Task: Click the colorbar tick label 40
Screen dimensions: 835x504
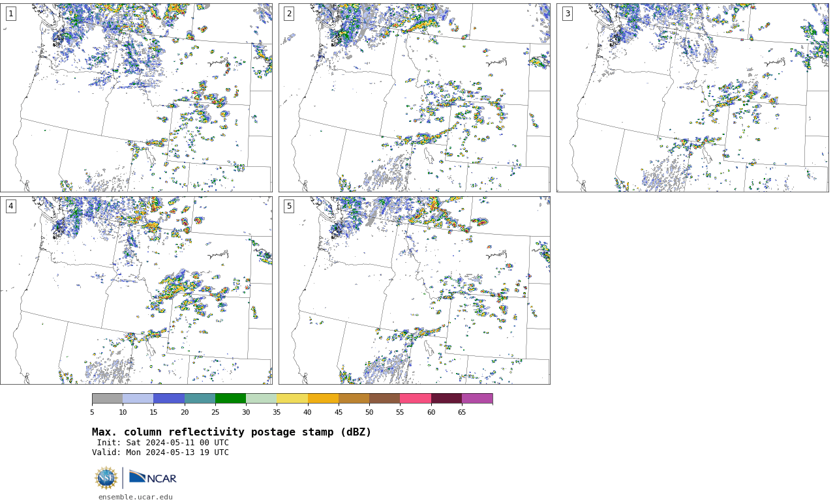Action: pos(307,412)
